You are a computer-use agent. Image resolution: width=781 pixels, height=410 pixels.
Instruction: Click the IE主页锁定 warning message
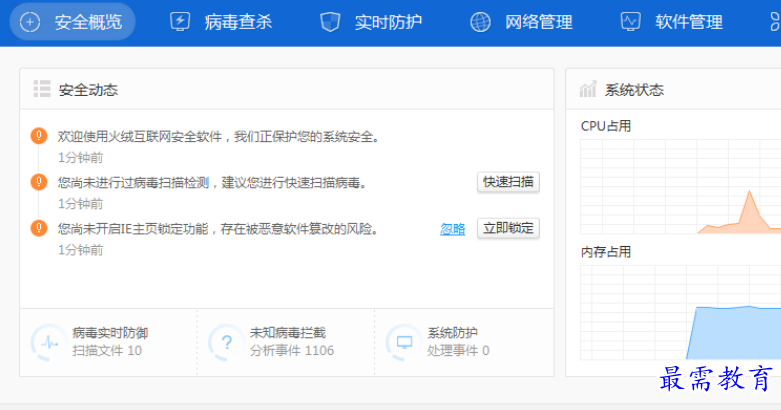click(x=219, y=229)
